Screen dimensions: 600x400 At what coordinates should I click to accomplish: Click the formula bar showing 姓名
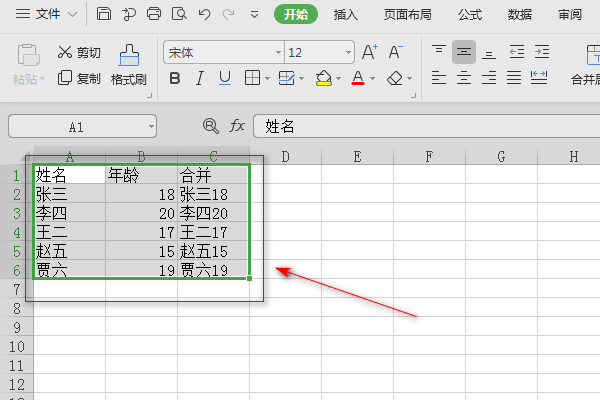pyautogui.click(x=426, y=126)
